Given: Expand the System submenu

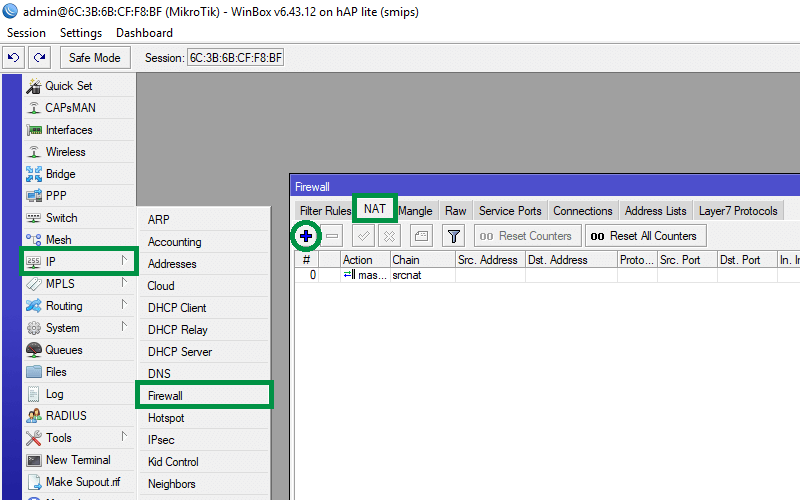Looking at the screenshot, I should pyautogui.click(x=79, y=328).
